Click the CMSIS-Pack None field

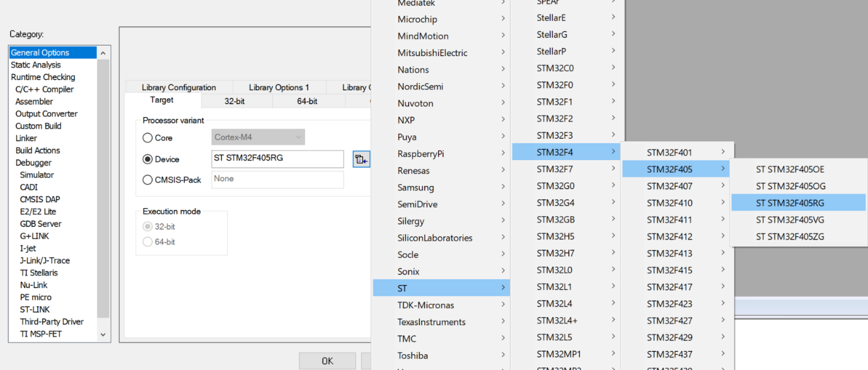click(278, 179)
